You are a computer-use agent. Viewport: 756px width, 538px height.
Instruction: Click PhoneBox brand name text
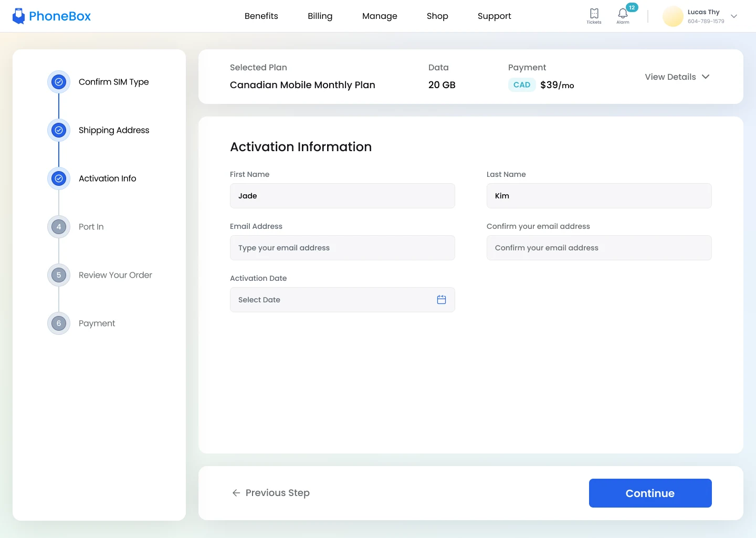tap(60, 16)
